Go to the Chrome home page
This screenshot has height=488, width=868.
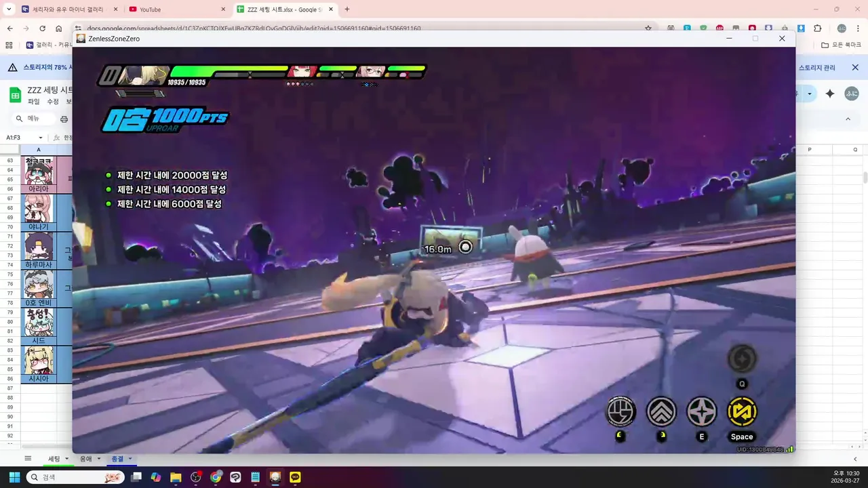58,28
